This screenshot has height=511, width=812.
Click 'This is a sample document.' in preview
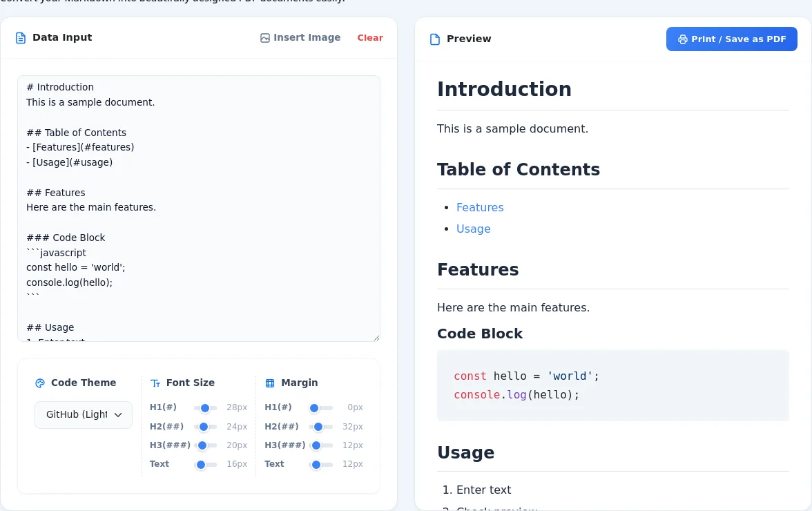[512, 128]
